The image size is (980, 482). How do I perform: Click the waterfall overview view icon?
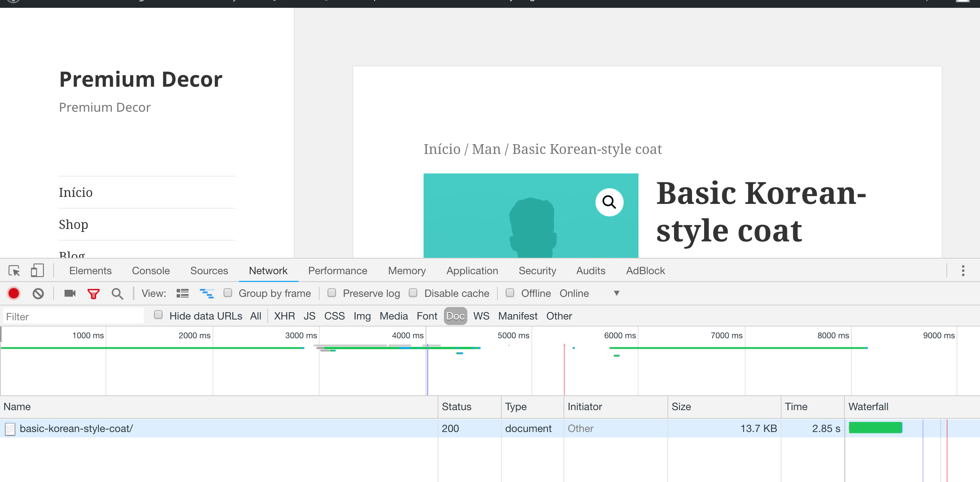coord(207,293)
